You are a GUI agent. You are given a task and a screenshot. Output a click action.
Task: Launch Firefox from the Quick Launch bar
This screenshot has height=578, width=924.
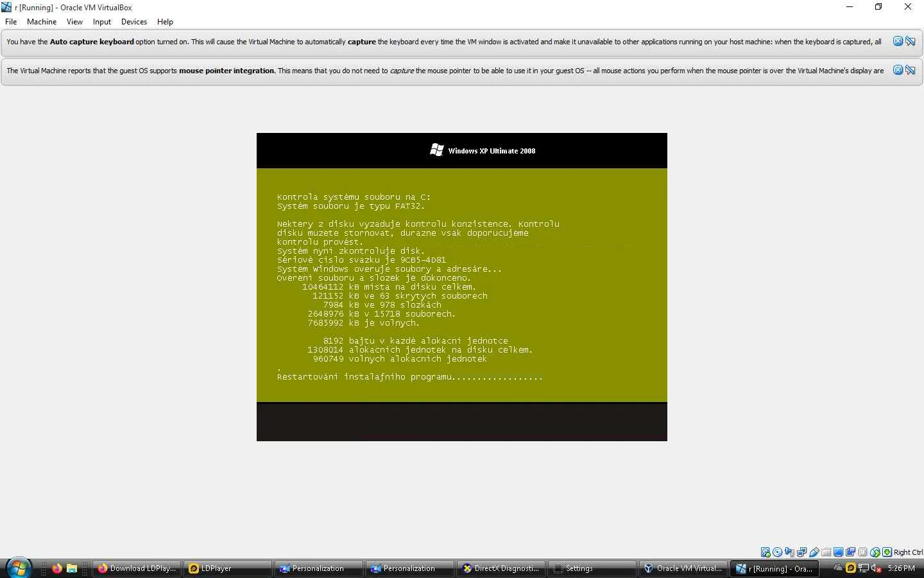(x=57, y=568)
